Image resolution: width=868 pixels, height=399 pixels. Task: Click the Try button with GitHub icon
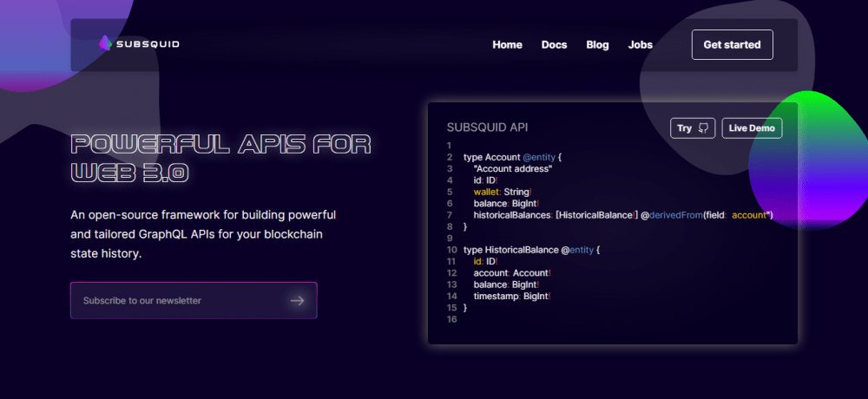pyautogui.click(x=693, y=128)
